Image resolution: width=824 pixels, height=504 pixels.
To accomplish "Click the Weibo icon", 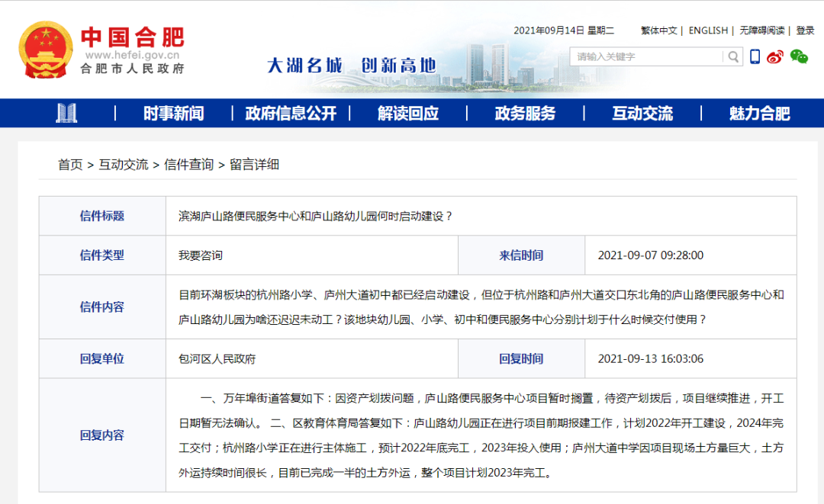I will (x=774, y=56).
